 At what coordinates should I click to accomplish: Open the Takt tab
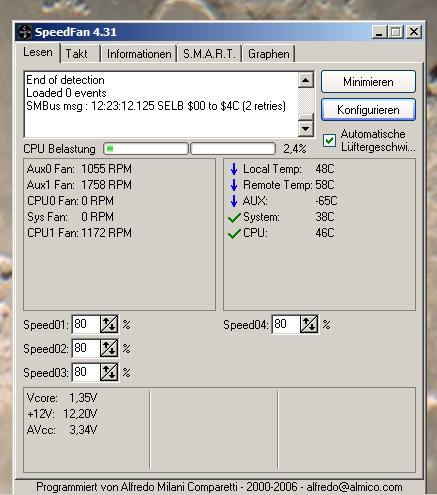click(76, 54)
